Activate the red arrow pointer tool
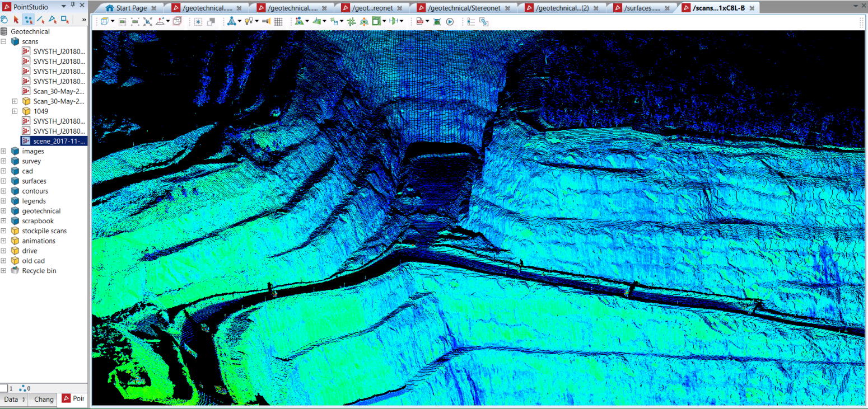The height and width of the screenshot is (409, 868). (16, 20)
